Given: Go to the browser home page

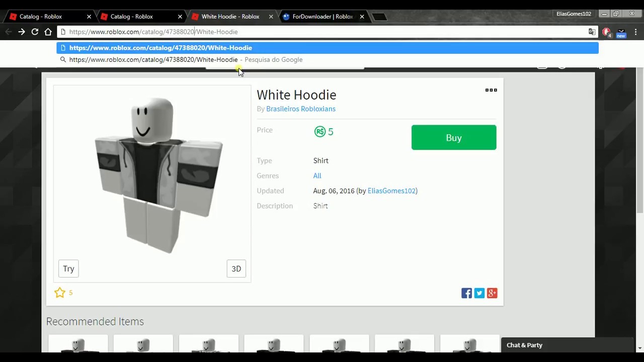Looking at the screenshot, I should [x=48, y=32].
